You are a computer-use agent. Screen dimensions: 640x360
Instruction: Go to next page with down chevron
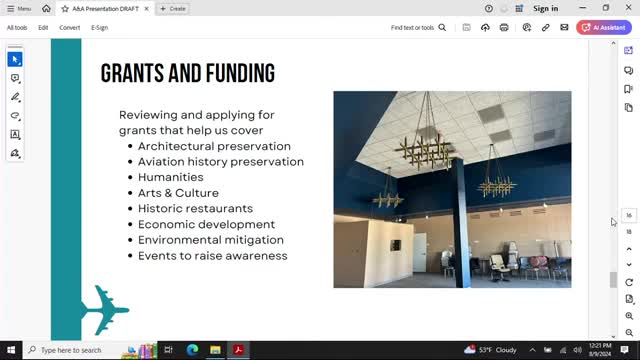[x=629, y=264]
